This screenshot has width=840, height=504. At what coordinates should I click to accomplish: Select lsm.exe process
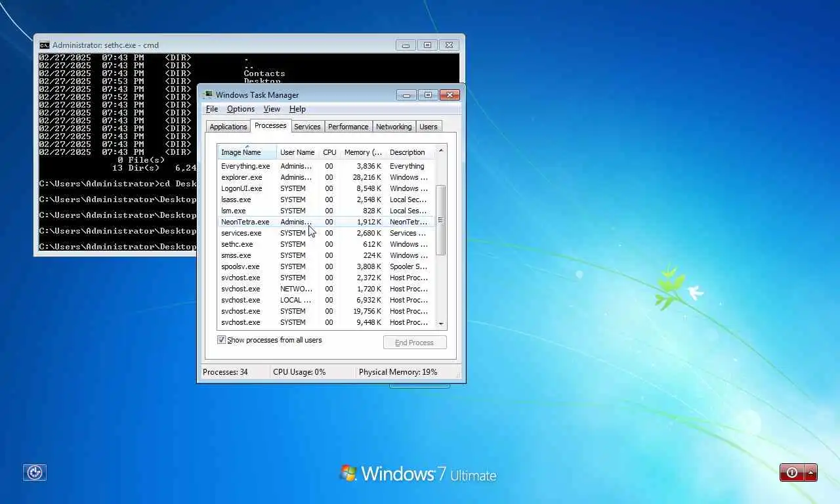point(326,211)
